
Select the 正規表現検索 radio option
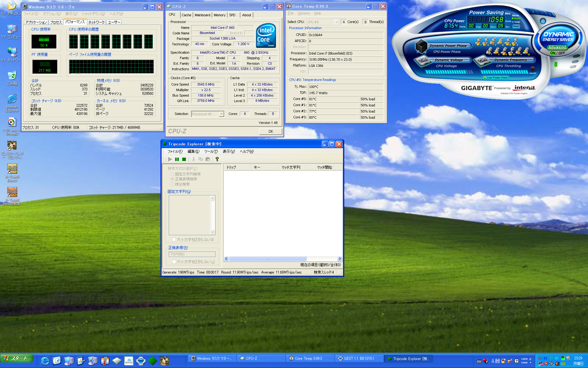[x=172, y=179]
